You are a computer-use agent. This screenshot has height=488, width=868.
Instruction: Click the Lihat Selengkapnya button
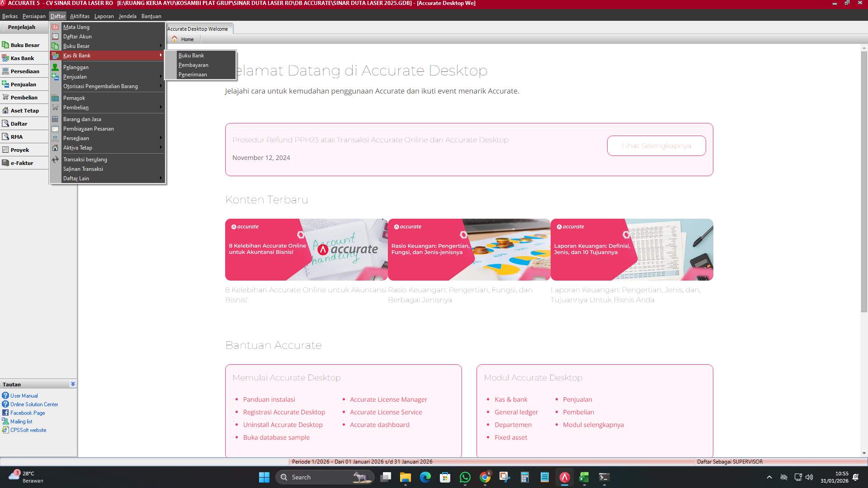tap(656, 145)
